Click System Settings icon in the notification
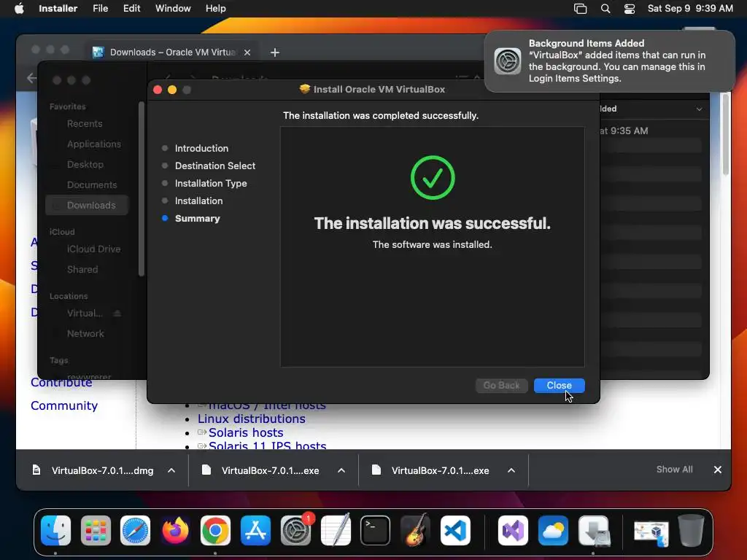747x560 pixels. point(508,61)
